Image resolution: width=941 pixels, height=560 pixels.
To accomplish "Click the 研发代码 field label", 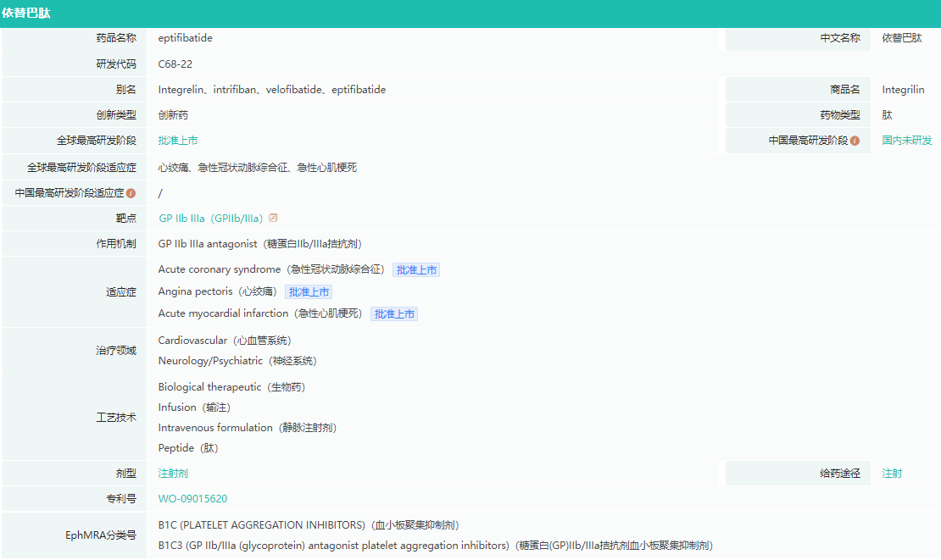I will click(x=116, y=64).
